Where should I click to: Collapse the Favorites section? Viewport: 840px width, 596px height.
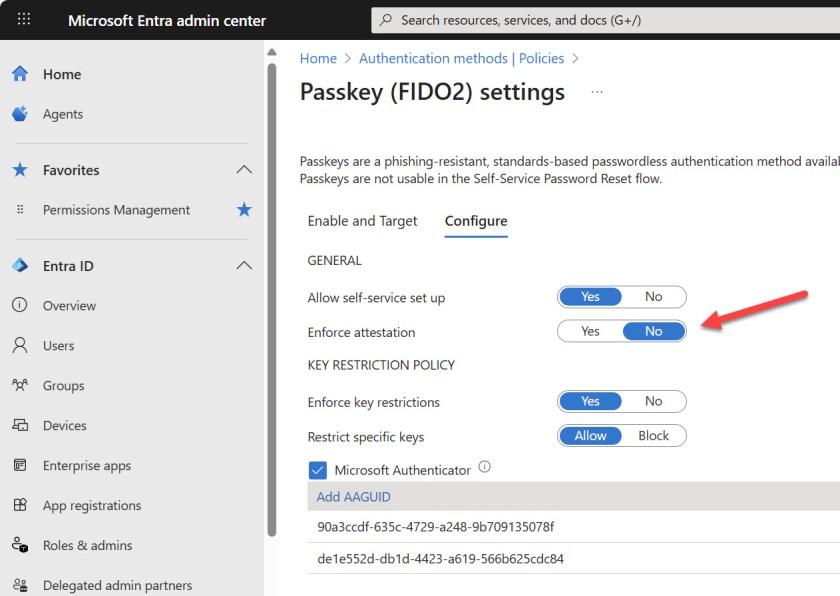pos(245,170)
